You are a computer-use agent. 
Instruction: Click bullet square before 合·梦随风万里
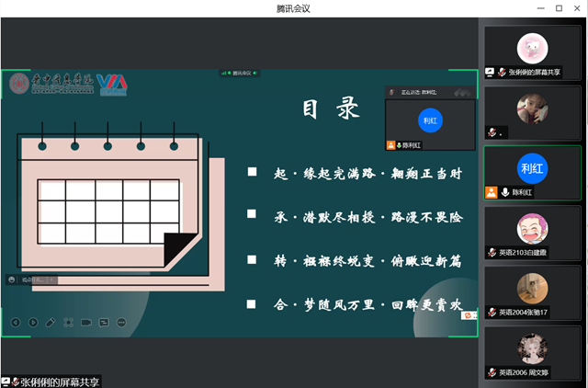tap(251, 304)
